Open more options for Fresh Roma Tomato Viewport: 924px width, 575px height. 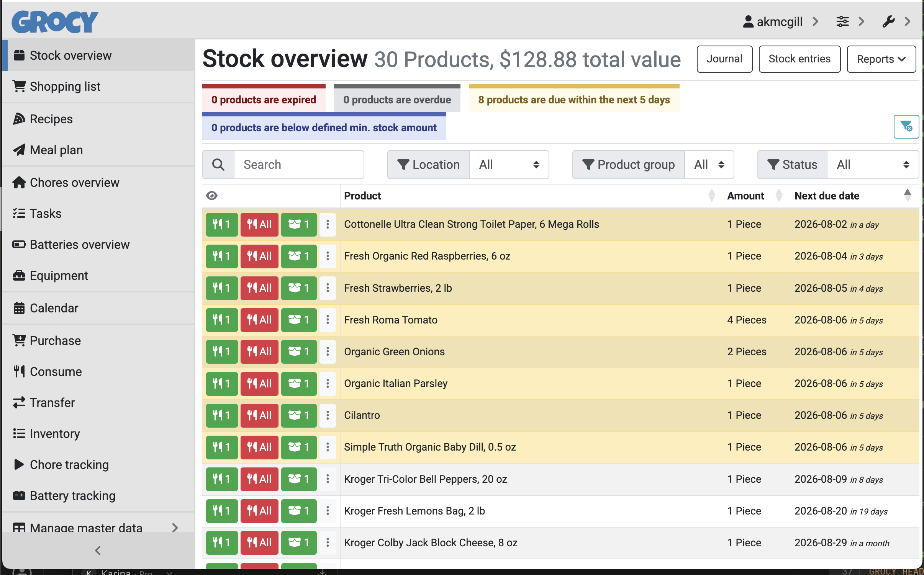pyautogui.click(x=328, y=320)
